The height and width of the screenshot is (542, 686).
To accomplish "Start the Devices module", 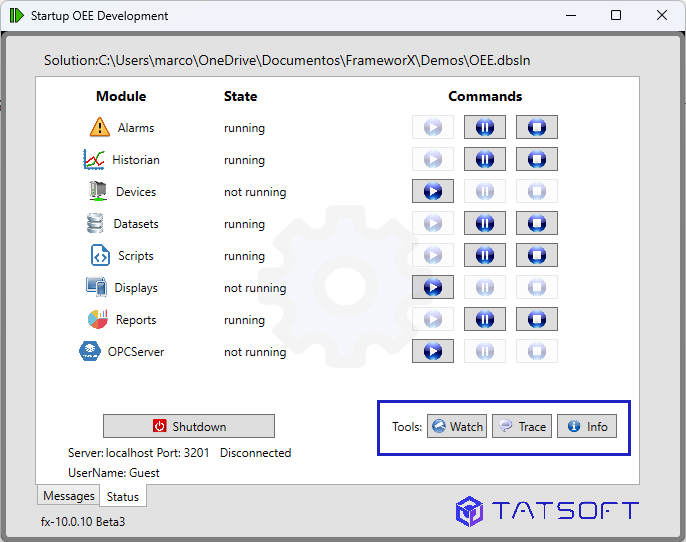I will point(432,191).
